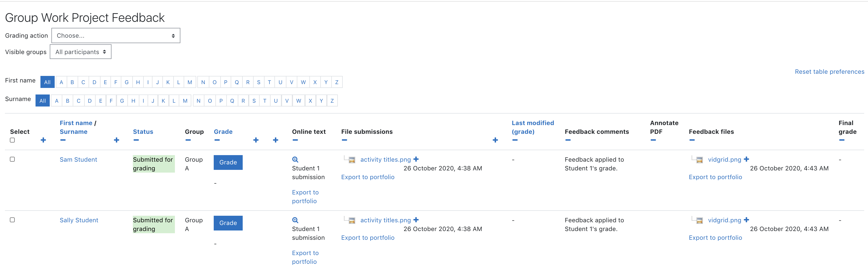This screenshot has width=868, height=278.
Task: Open vidgrid.png in Sally Student's row
Action: click(725, 220)
